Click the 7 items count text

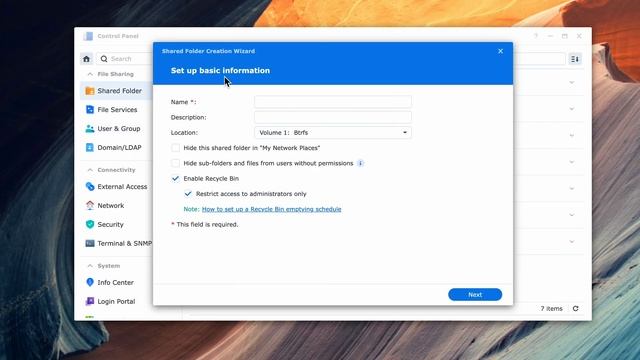pos(551,309)
